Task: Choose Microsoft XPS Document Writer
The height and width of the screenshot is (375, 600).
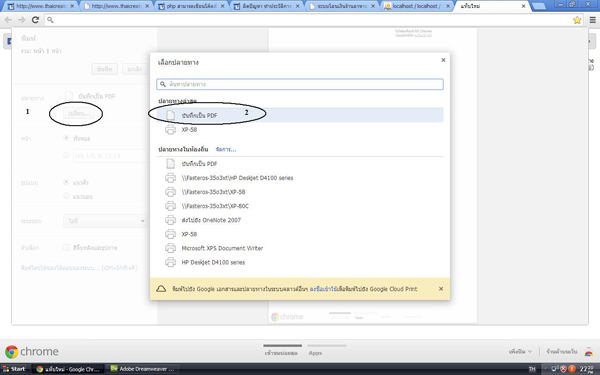Action: (300, 248)
